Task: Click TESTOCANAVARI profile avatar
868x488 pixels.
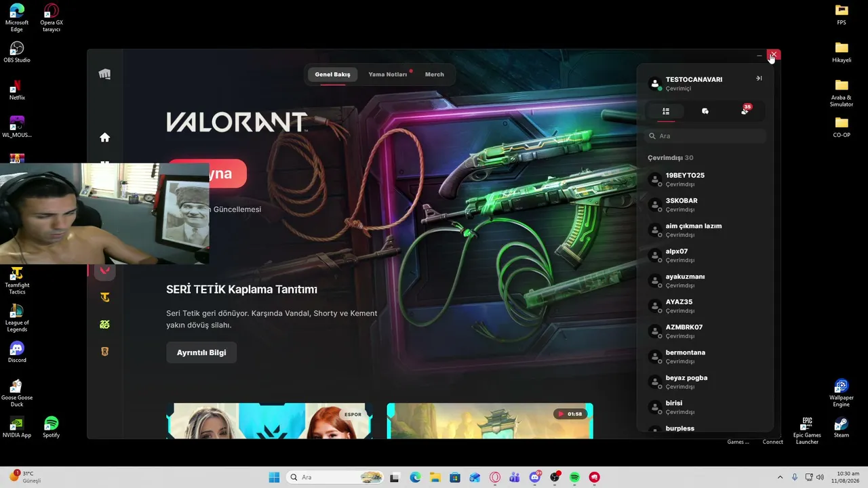Action: [655, 83]
